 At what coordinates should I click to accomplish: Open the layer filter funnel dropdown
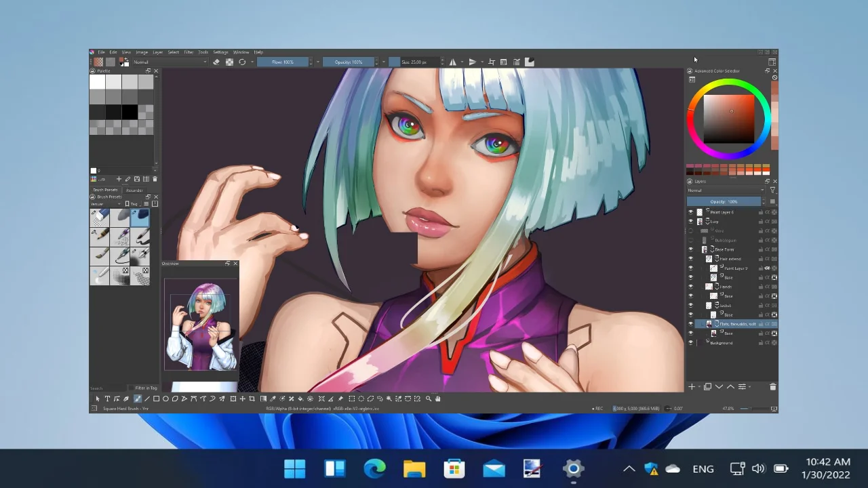(772, 190)
